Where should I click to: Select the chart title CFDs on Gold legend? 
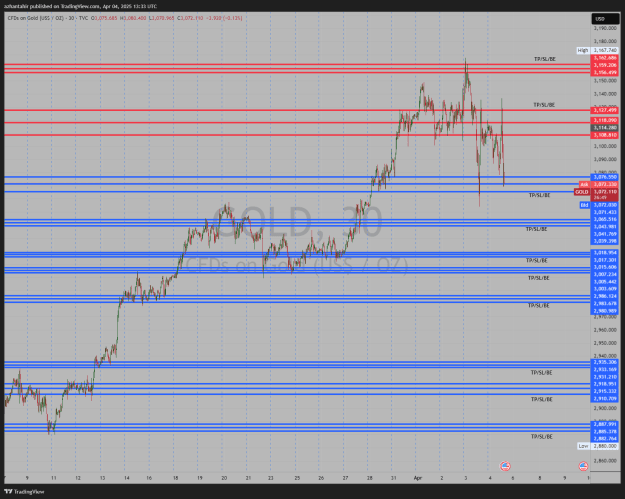click(48, 18)
